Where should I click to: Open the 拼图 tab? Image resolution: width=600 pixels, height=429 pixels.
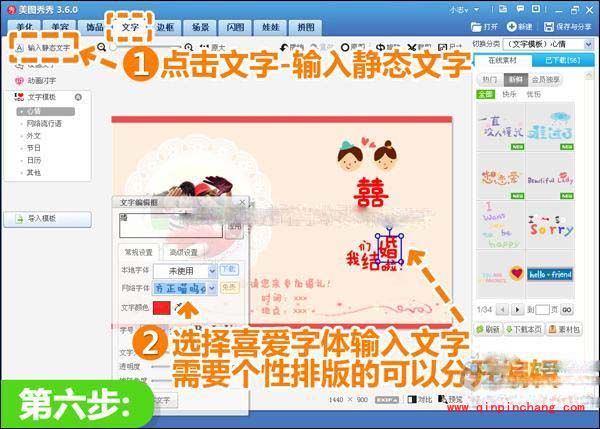(306, 27)
